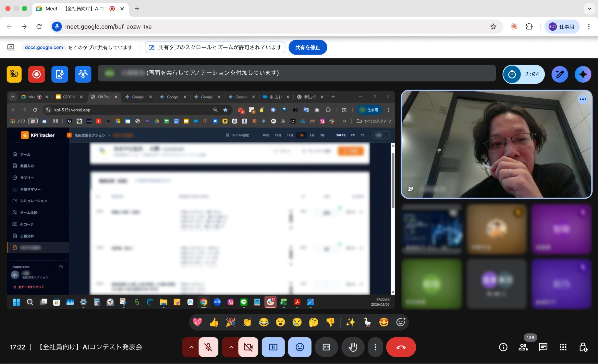Image resolution: width=598 pixels, height=364 pixels.
Task: Expand video settings arrow beside camera
Action: [x=231, y=347]
